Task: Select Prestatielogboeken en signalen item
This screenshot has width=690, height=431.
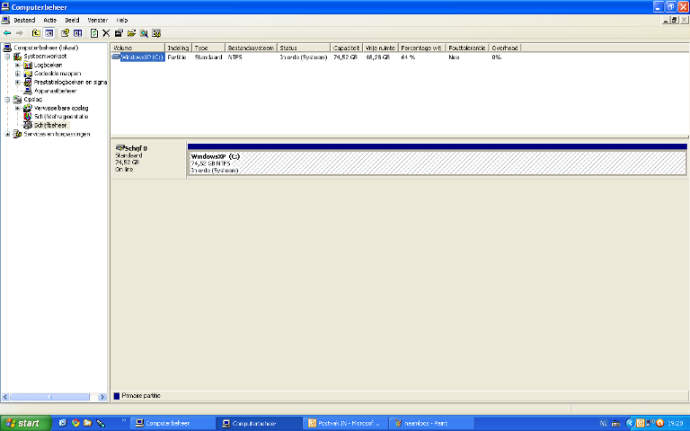Action: (70, 82)
